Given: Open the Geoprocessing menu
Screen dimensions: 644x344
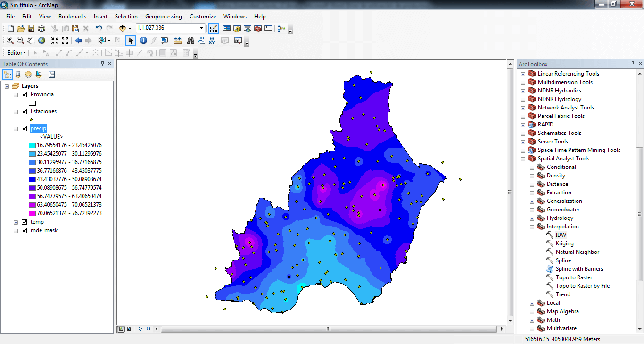Looking at the screenshot, I should [x=163, y=17].
